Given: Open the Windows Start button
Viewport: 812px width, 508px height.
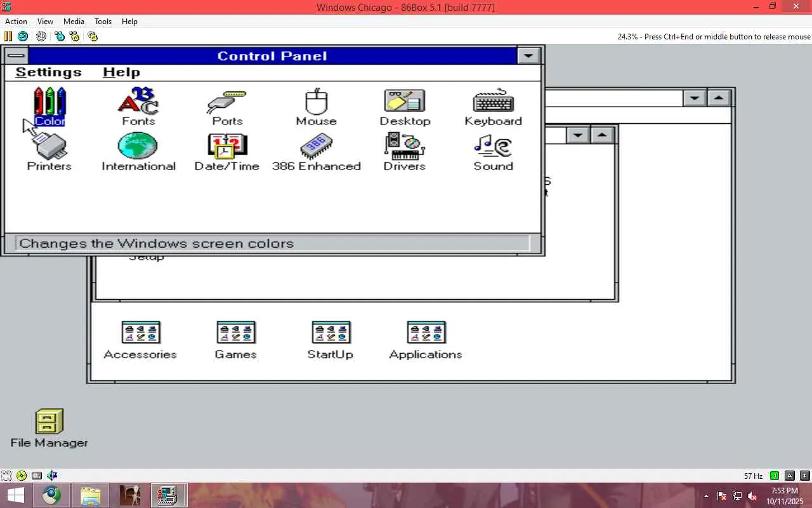Looking at the screenshot, I should tap(15, 495).
